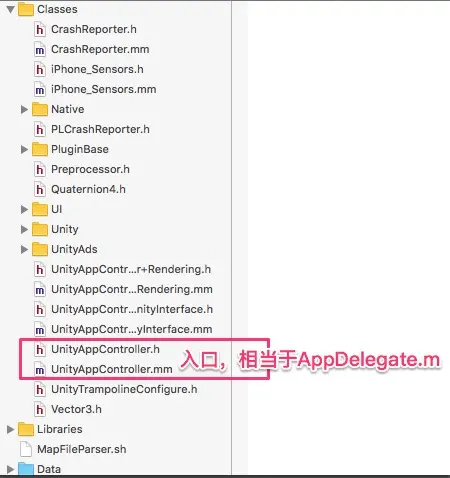Expand the UnityAds folder triangle
Screen dimensions: 450x478
point(24,249)
